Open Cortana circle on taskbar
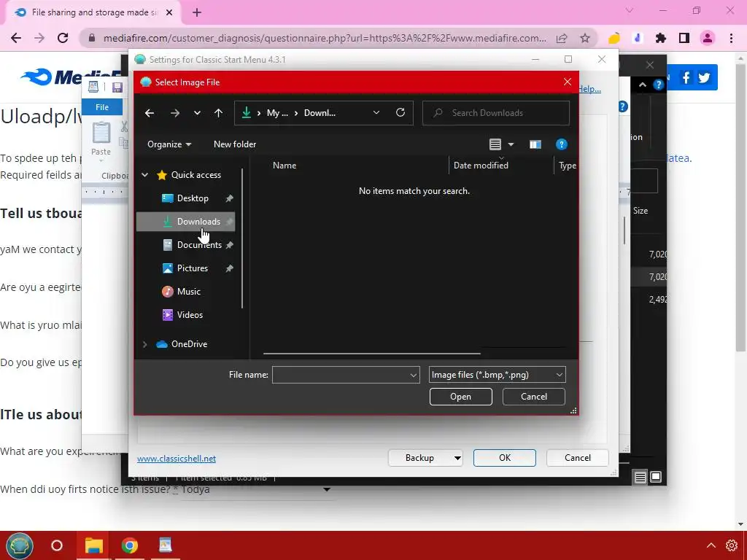This screenshot has height=560, width=747. [57, 545]
